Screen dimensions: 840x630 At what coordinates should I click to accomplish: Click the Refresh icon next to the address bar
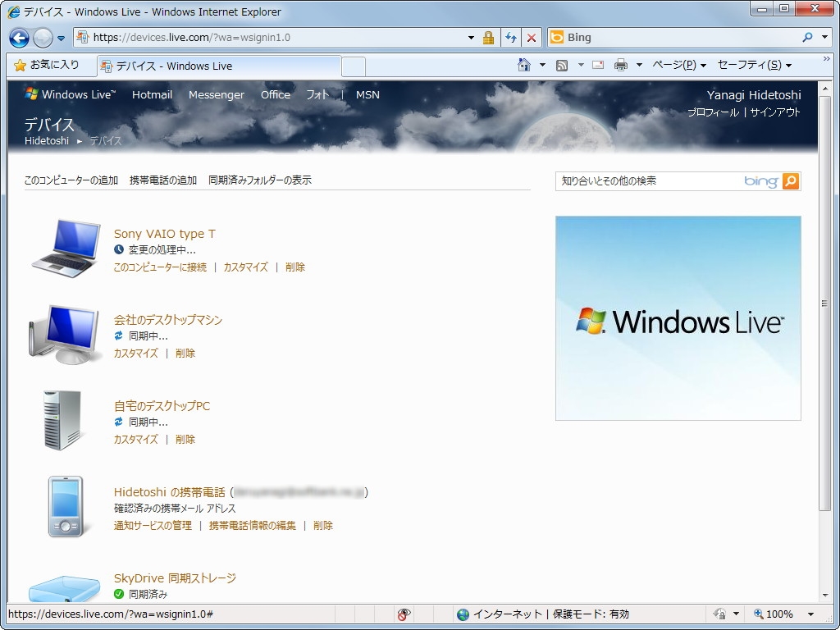(x=510, y=37)
